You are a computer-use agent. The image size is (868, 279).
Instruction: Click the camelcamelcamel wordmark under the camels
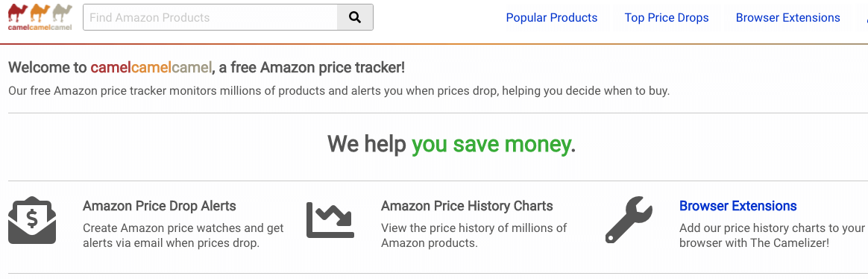click(40, 27)
